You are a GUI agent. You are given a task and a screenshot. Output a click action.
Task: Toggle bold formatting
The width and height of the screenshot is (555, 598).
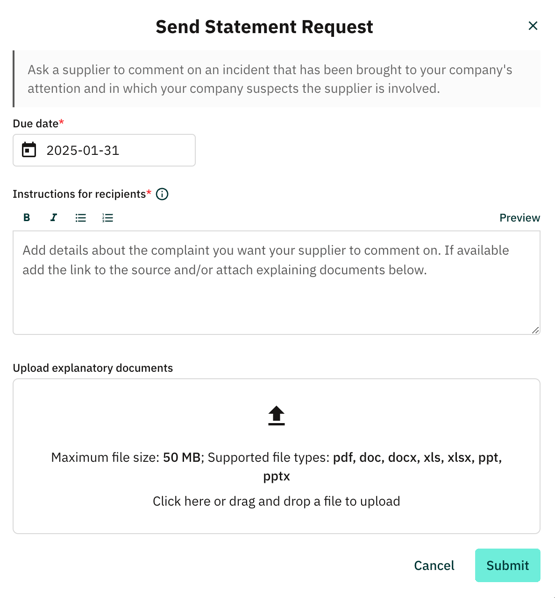point(27,217)
